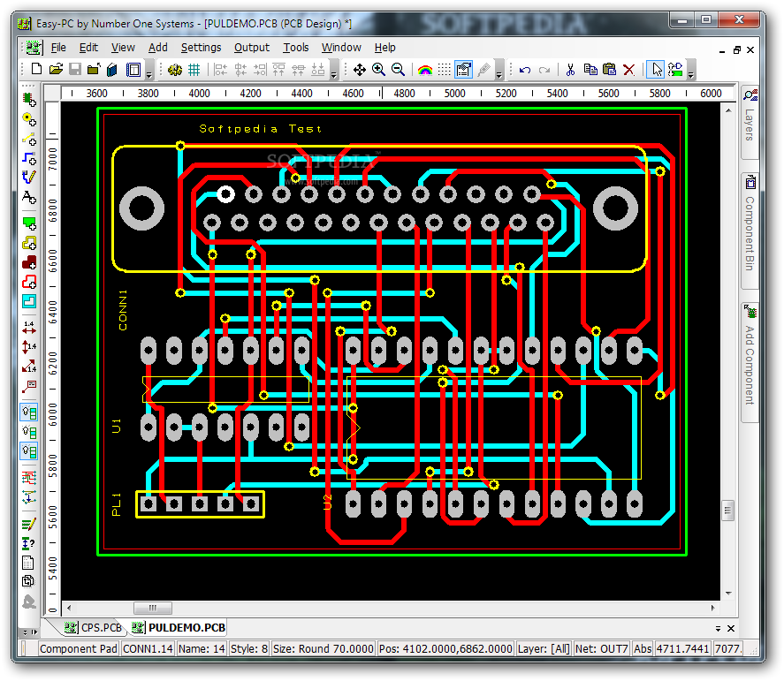Click the autoroute nets icon
The image size is (784, 681).
(x=29, y=478)
